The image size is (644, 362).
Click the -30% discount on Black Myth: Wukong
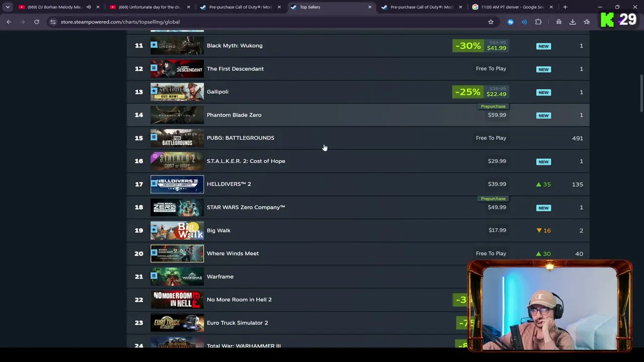tap(468, 46)
